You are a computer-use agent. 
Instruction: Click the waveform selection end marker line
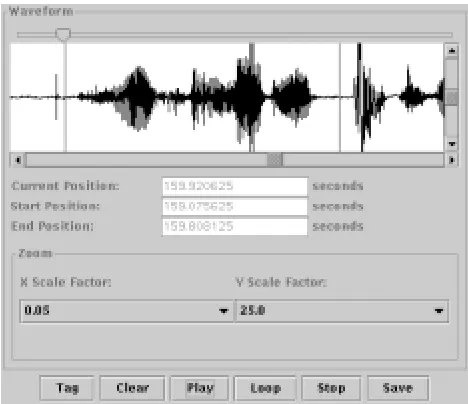tap(340, 97)
